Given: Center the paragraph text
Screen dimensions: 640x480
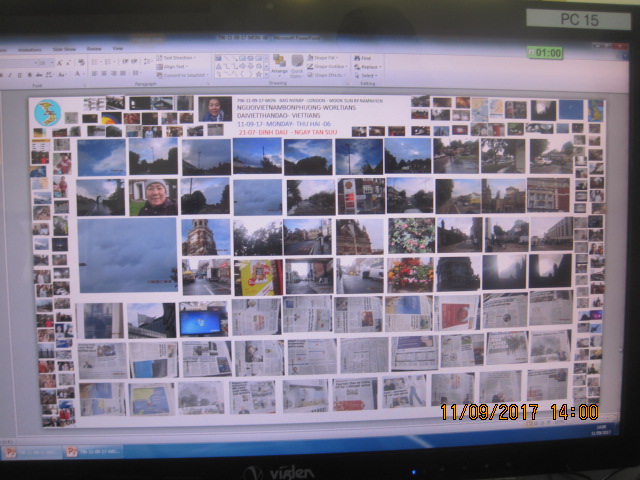Looking at the screenshot, I should [104, 73].
